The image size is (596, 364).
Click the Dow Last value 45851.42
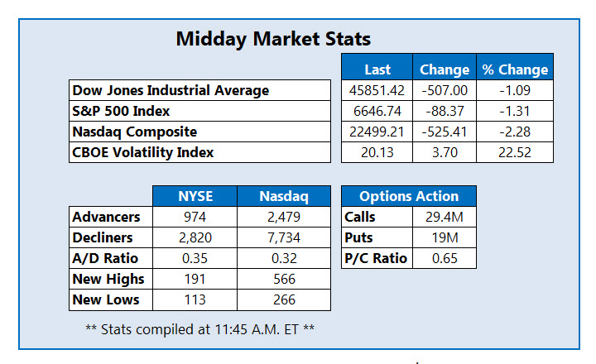click(377, 90)
